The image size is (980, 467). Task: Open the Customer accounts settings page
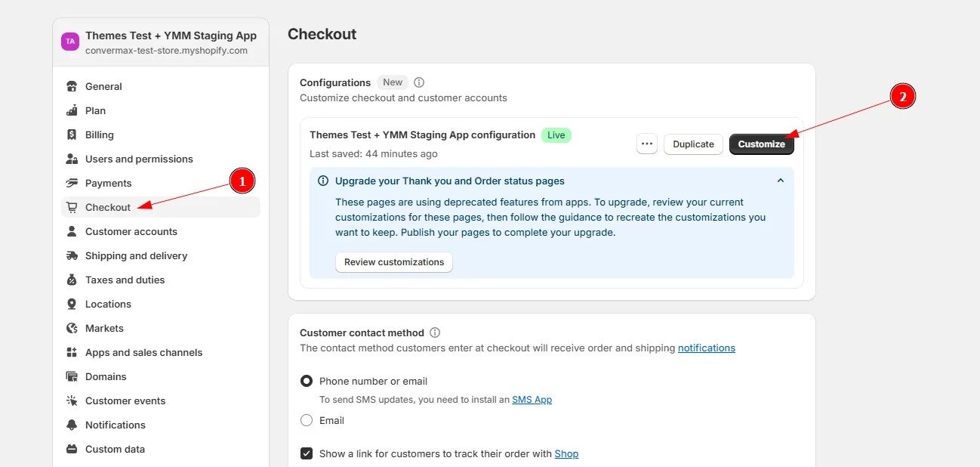[x=131, y=231]
